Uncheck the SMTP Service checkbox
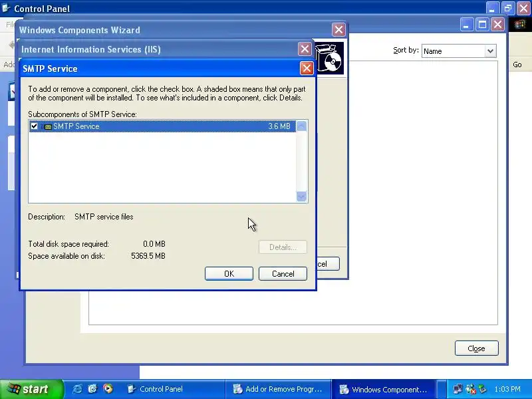The width and height of the screenshot is (532, 399). 34,126
